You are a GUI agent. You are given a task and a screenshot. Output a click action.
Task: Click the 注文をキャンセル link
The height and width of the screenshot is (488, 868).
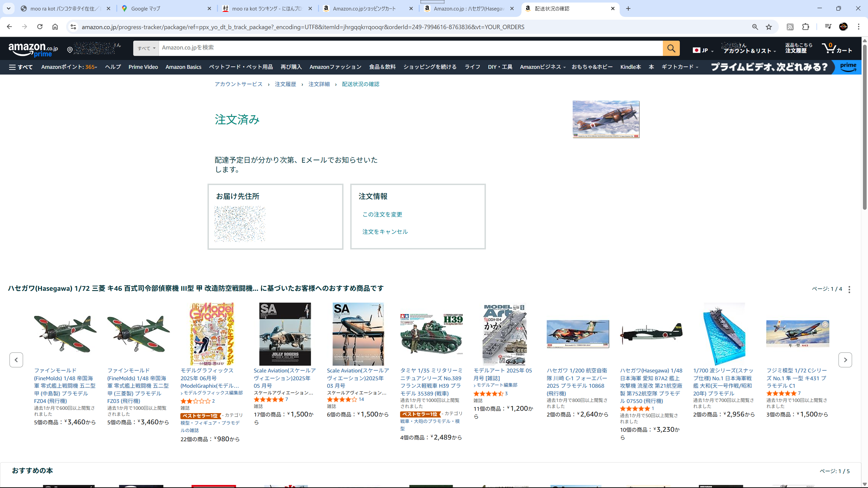click(385, 232)
